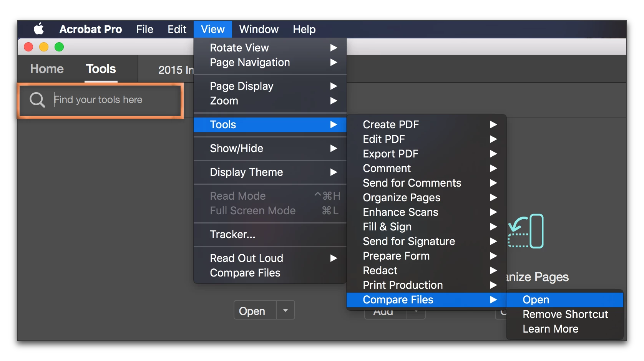644x361 pixels.
Task: Open the Send for Signature submenu
Action: 427,241
